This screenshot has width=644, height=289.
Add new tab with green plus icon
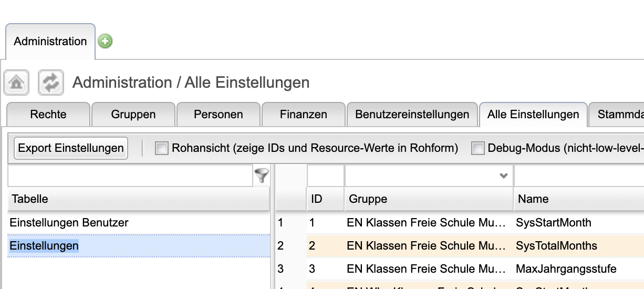click(x=105, y=41)
